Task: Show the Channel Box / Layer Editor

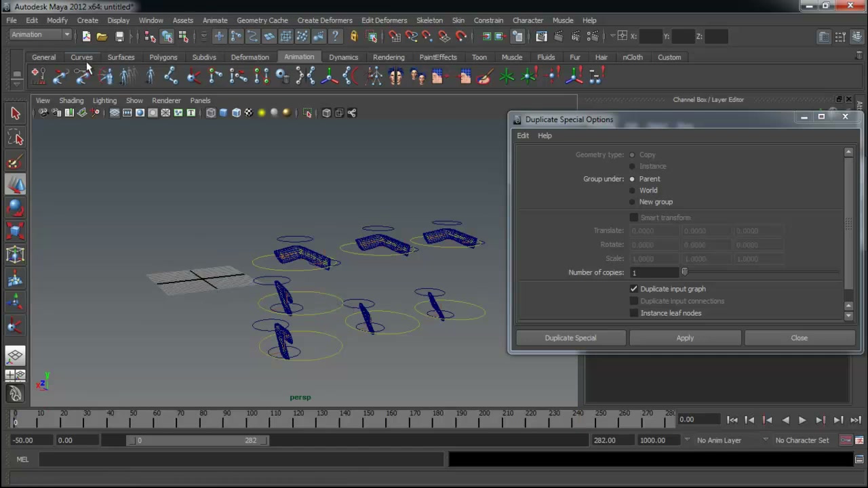Action: pyautogui.click(x=856, y=37)
